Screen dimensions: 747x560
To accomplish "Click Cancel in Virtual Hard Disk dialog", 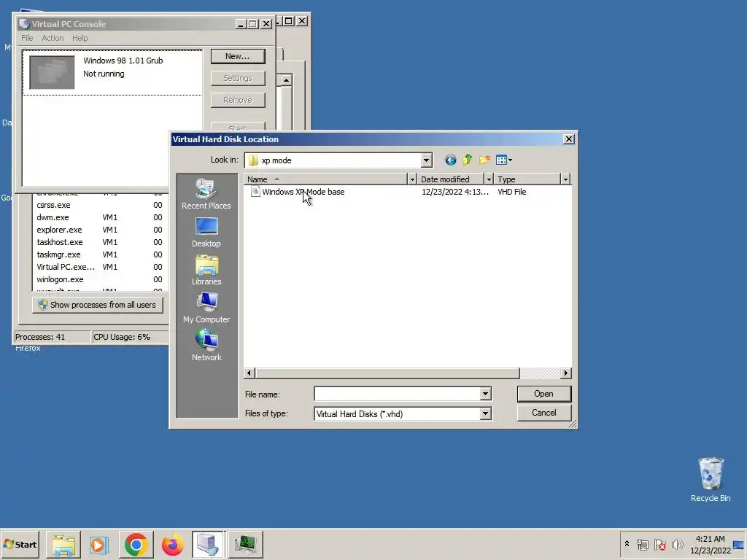I will tap(543, 413).
